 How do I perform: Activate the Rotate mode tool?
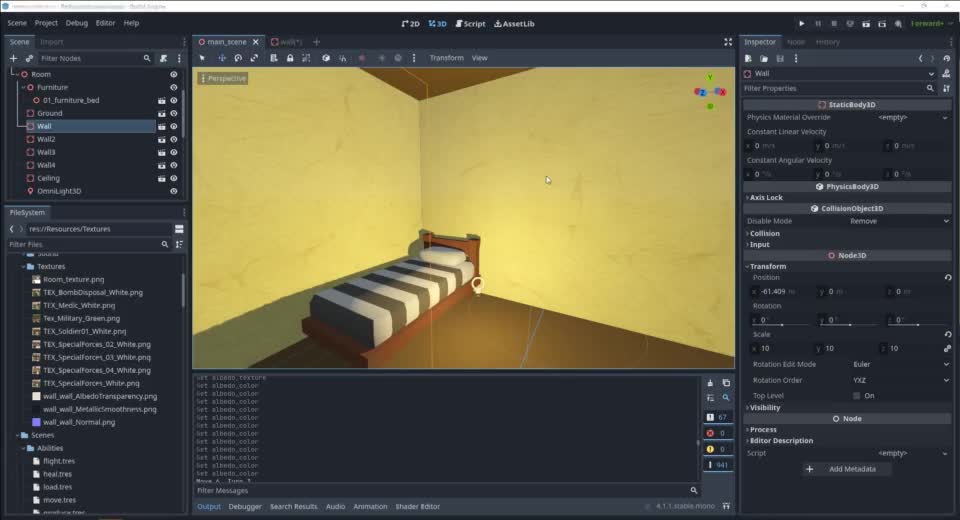click(x=238, y=58)
